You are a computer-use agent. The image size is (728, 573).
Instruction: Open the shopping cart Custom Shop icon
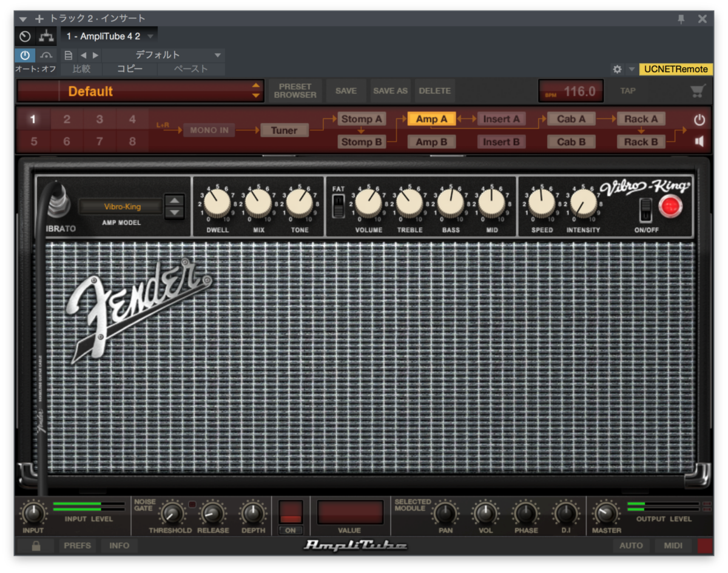[697, 91]
